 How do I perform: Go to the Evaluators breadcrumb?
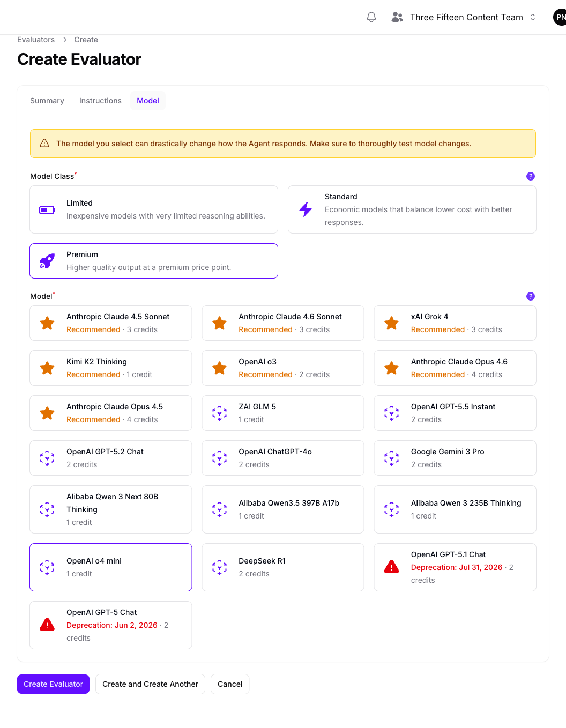(36, 40)
